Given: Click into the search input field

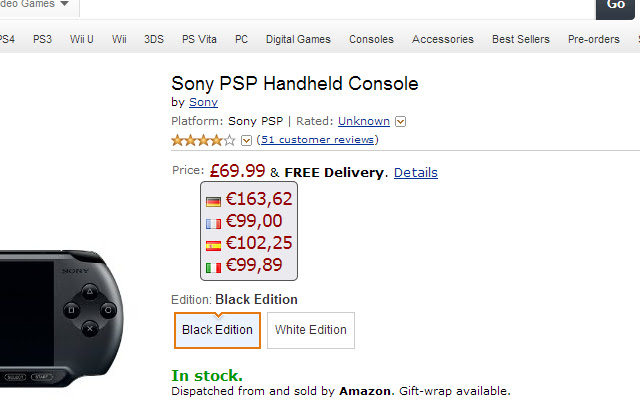Looking at the screenshot, I should click(338, 8).
